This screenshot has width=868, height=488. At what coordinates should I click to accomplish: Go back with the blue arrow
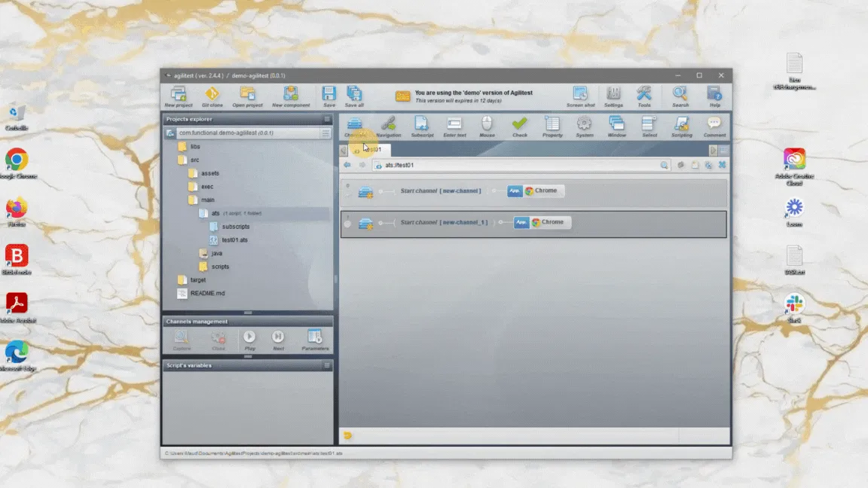[x=347, y=165]
